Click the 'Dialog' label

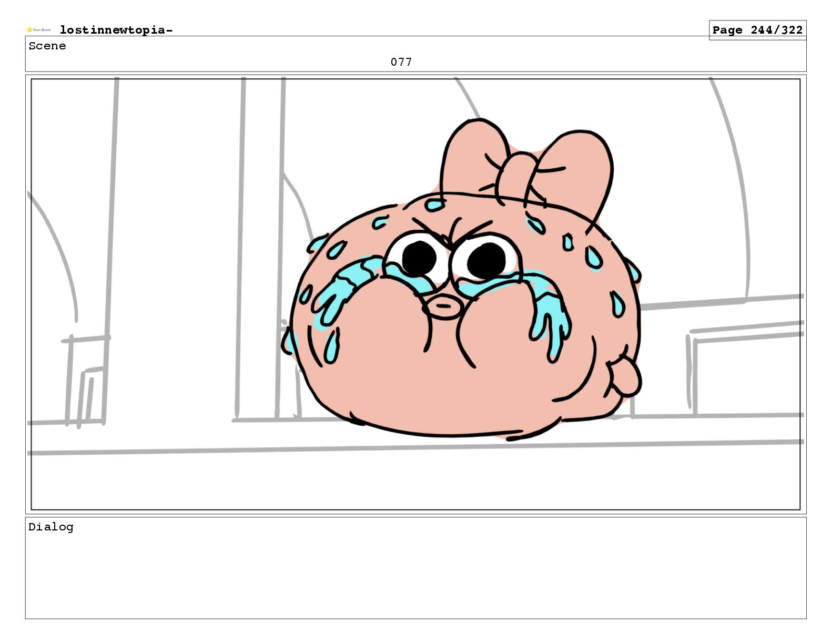click(x=51, y=527)
